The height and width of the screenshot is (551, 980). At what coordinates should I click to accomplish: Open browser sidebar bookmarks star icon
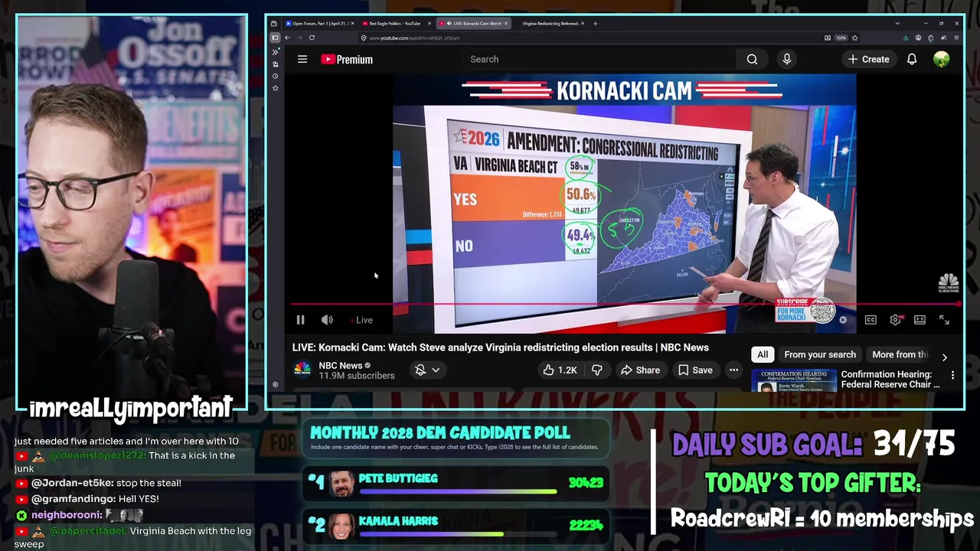point(276,88)
